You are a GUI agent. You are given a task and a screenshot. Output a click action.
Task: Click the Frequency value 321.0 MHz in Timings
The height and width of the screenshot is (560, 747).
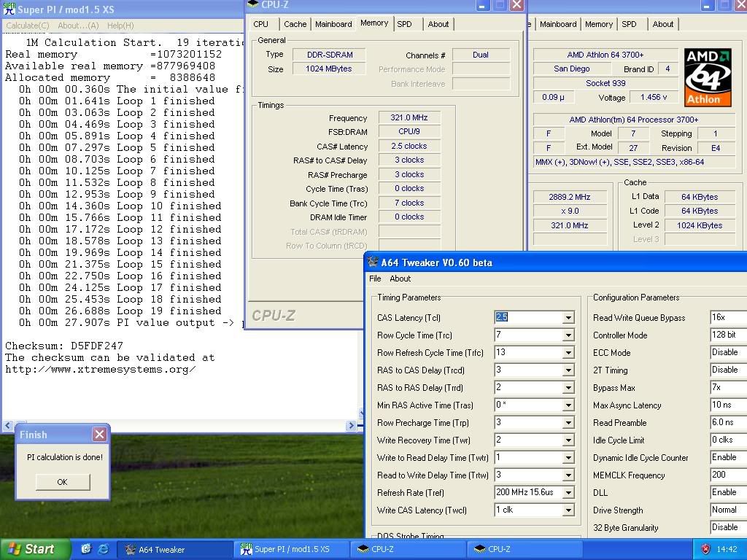tap(409, 117)
